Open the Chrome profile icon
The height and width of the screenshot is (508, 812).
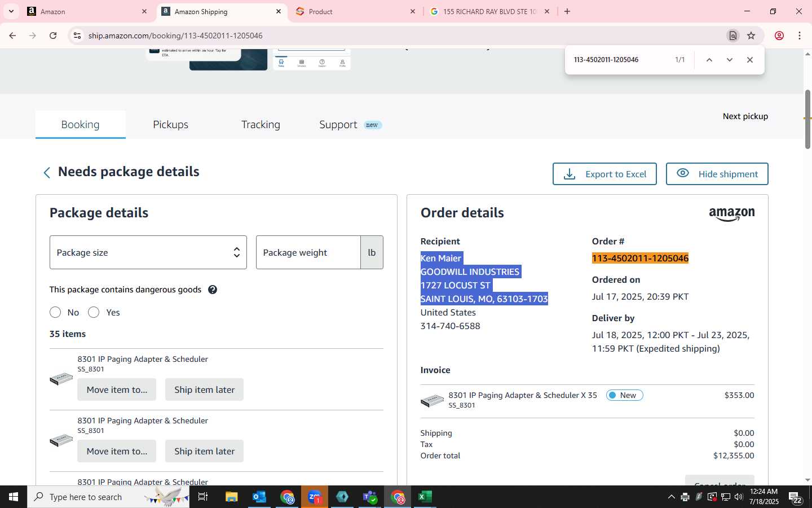(779, 36)
